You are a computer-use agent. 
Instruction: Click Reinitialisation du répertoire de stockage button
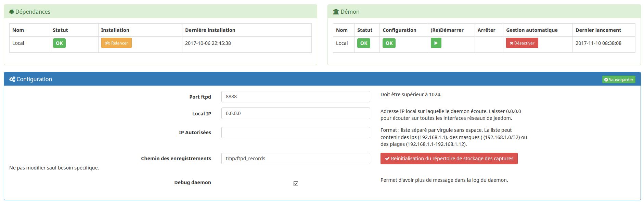449,159
